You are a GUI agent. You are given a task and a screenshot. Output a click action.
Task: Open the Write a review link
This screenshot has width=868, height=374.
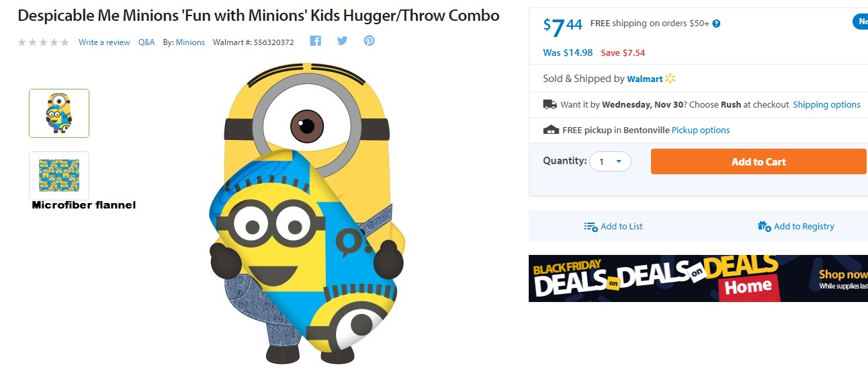click(104, 42)
